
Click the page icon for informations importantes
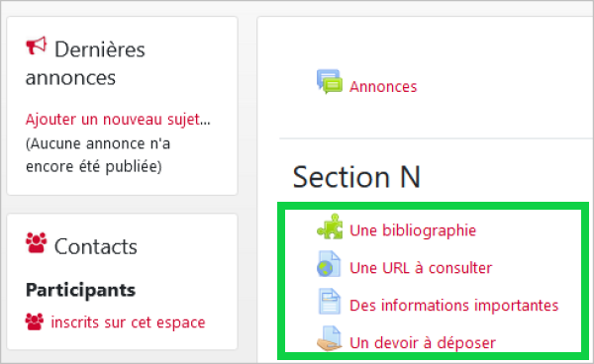[x=330, y=301]
